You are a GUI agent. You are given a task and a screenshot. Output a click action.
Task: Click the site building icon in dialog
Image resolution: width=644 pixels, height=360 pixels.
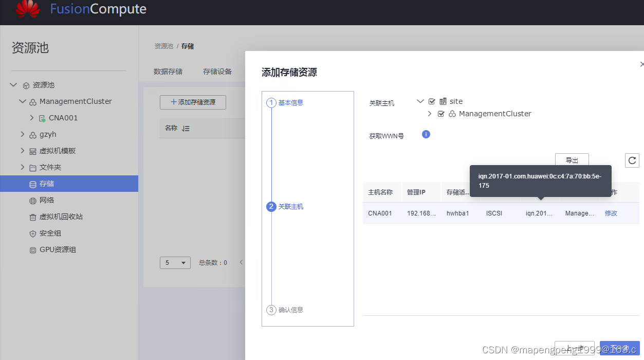pyautogui.click(x=443, y=101)
